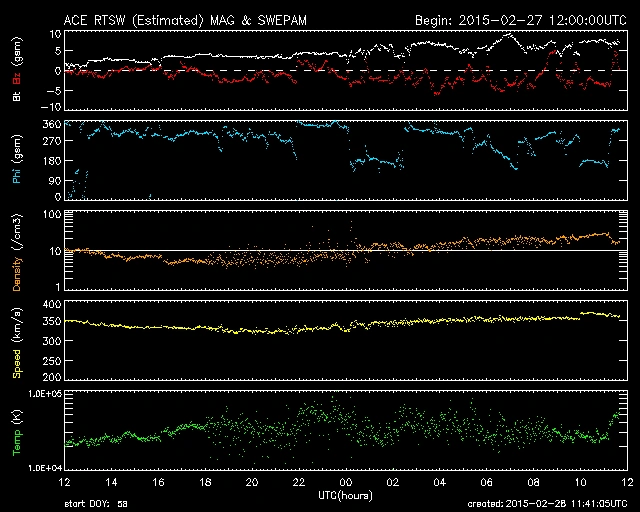Click the blue Phi axis label
The height and width of the screenshot is (512, 640).
18,161
